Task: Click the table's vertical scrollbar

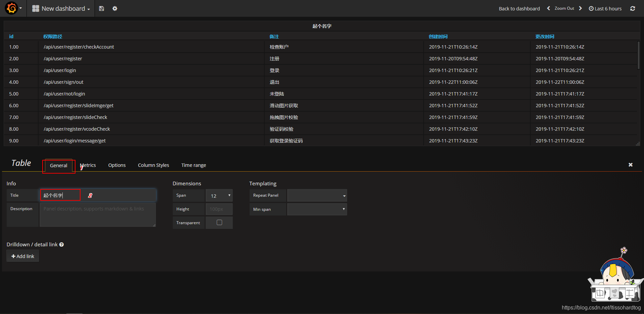Action: click(x=638, y=55)
